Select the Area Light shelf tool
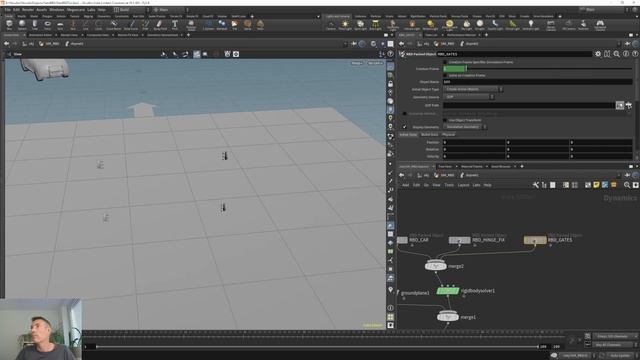The height and width of the screenshot is (360, 640). point(375,25)
